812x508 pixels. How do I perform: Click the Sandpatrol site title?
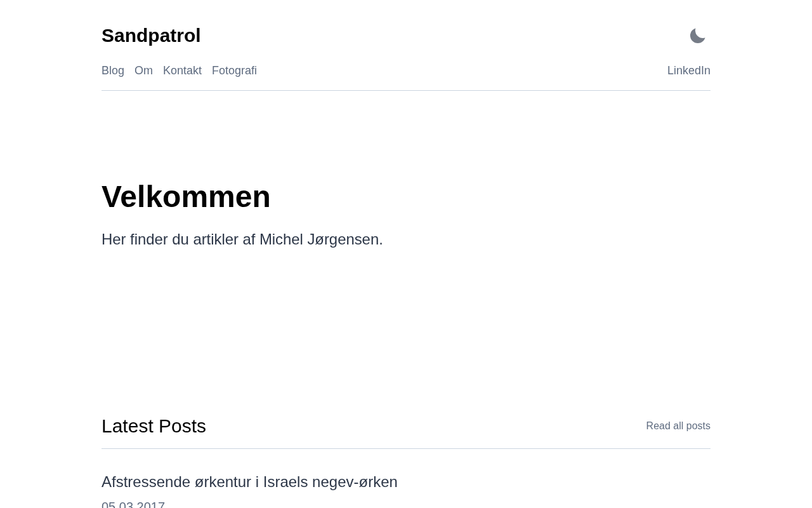click(x=151, y=36)
